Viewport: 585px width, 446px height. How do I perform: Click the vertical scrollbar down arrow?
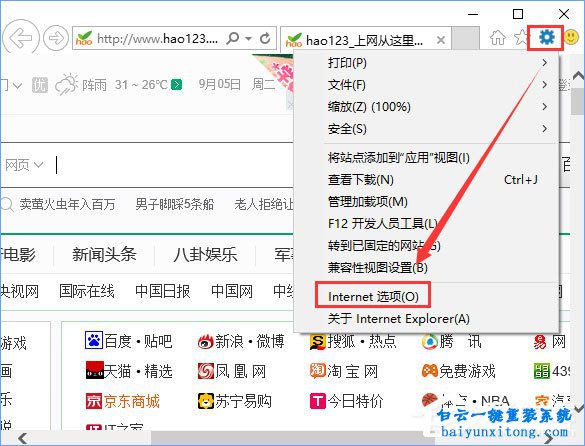(579, 409)
